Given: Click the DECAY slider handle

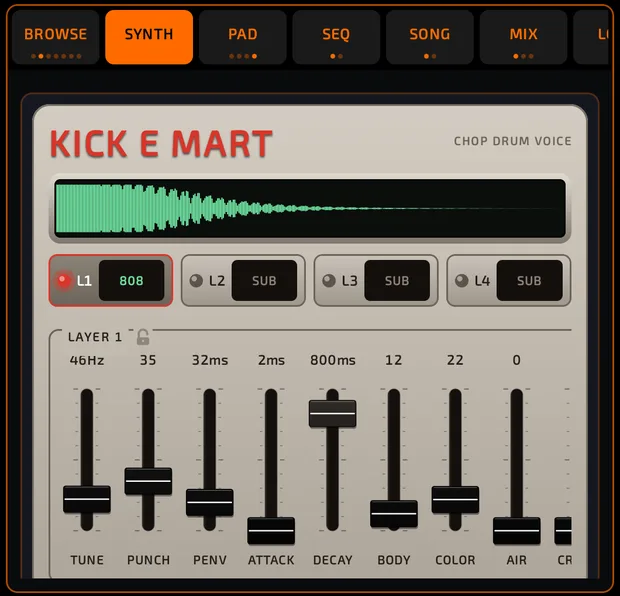Looking at the screenshot, I should point(333,414).
